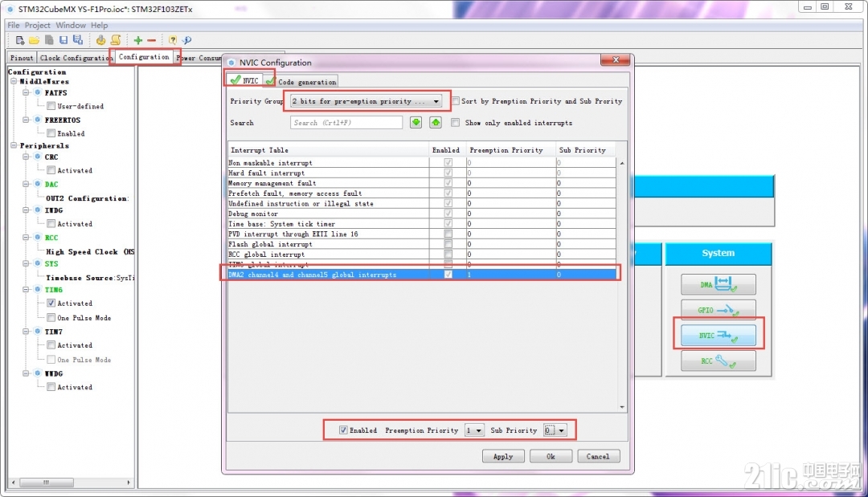
Task: Click the Help question mark icon
Action: (x=173, y=40)
